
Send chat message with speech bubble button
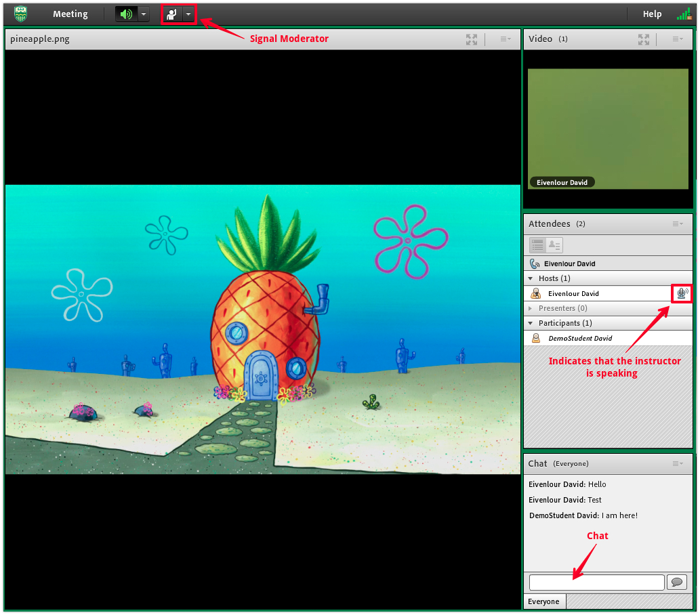(x=677, y=582)
